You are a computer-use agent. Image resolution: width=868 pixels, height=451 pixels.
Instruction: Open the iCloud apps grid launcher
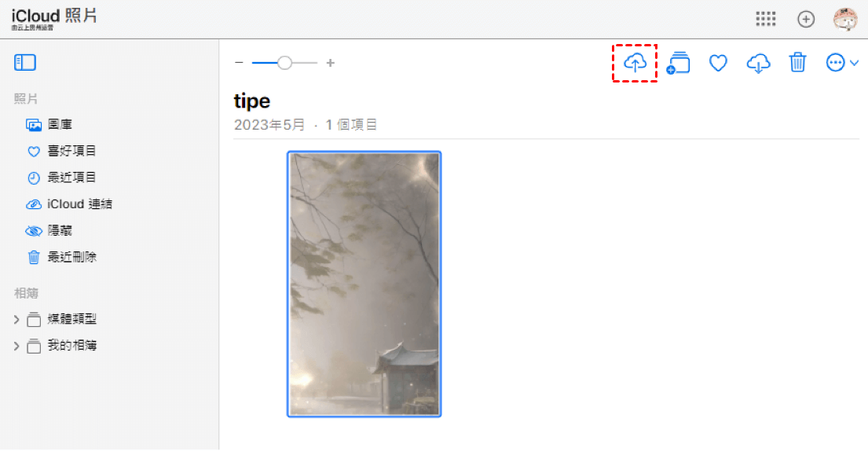pos(766,19)
